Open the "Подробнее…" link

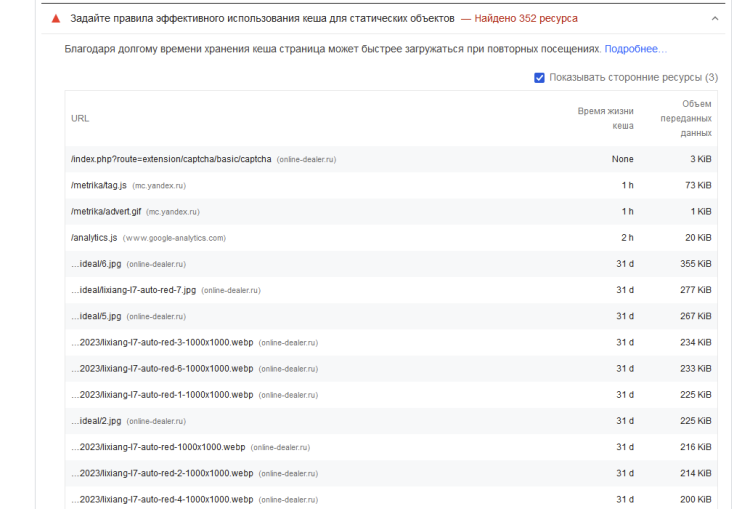click(x=635, y=48)
